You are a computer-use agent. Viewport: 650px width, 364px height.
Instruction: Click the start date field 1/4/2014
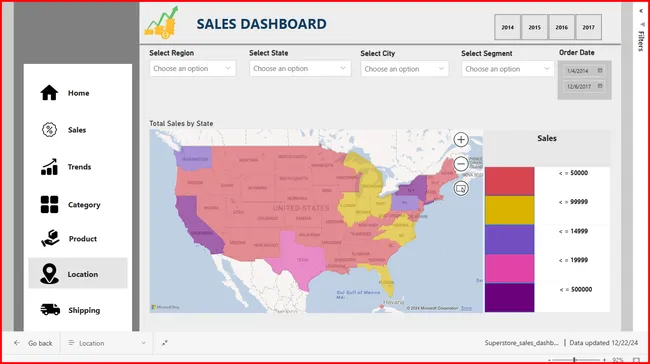[x=584, y=70]
